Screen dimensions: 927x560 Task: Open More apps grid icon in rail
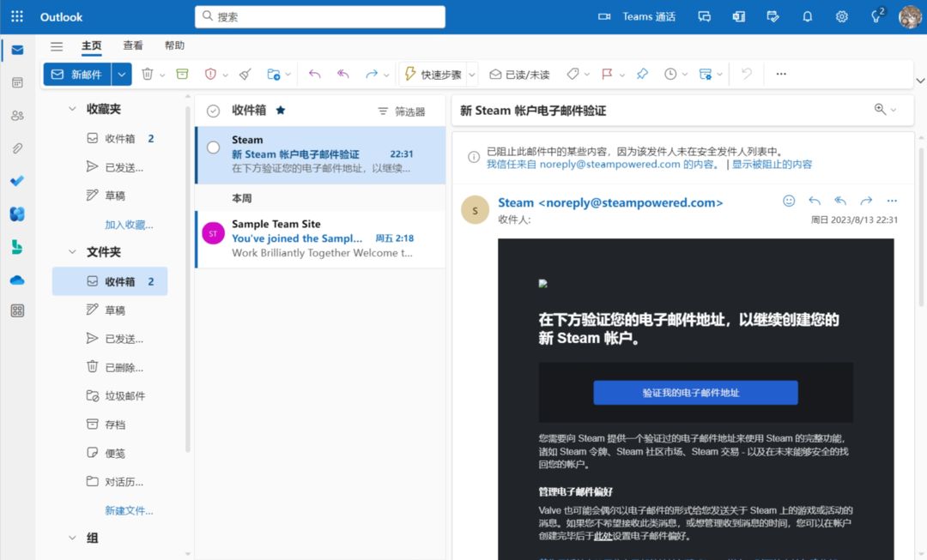(x=17, y=310)
